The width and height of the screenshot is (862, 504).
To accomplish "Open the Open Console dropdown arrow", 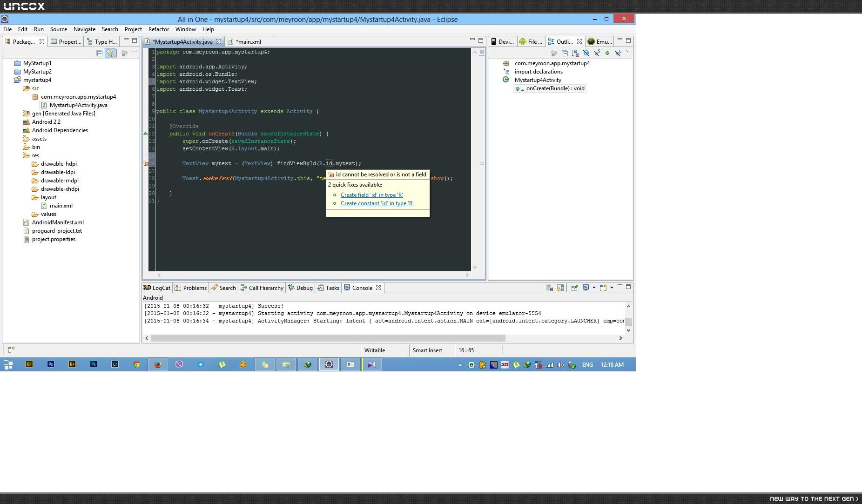I will click(612, 288).
